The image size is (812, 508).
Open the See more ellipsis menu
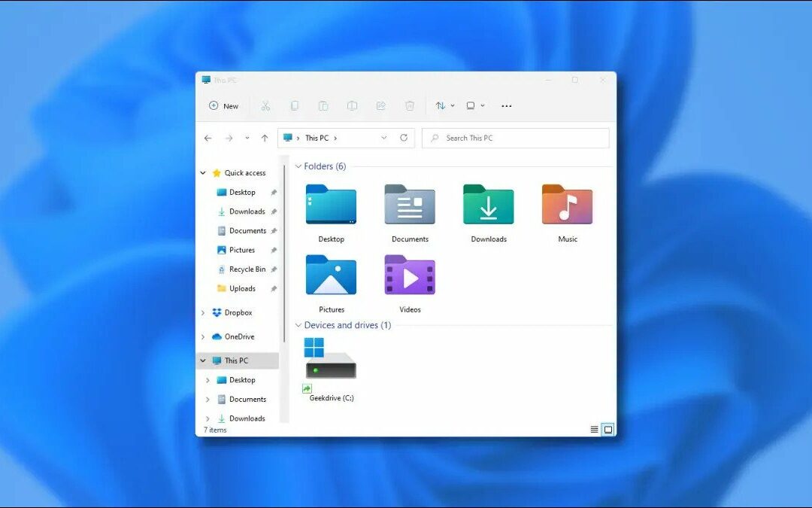point(507,106)
